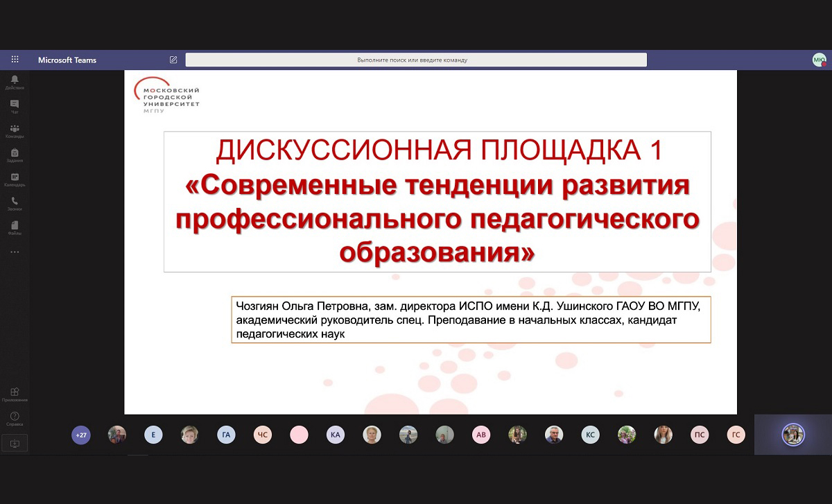Open Assignments (Задания) in sidebar
832x504 pixels.
15,155
